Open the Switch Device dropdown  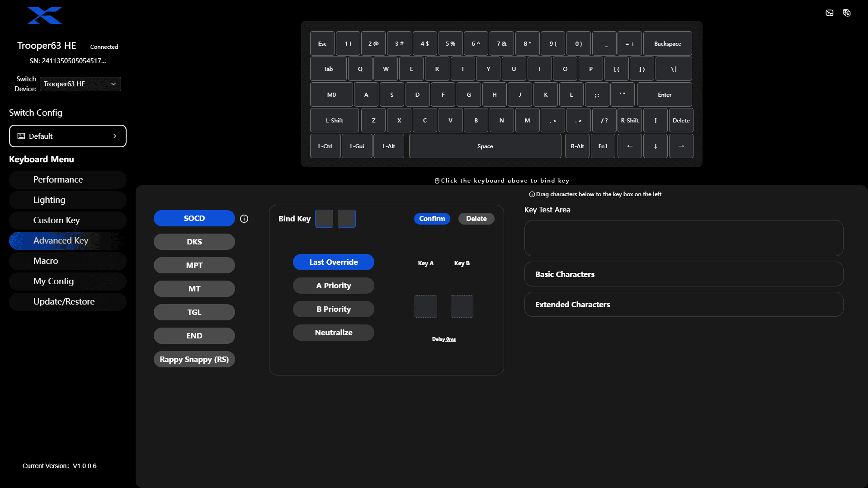[x=80, y=84]
